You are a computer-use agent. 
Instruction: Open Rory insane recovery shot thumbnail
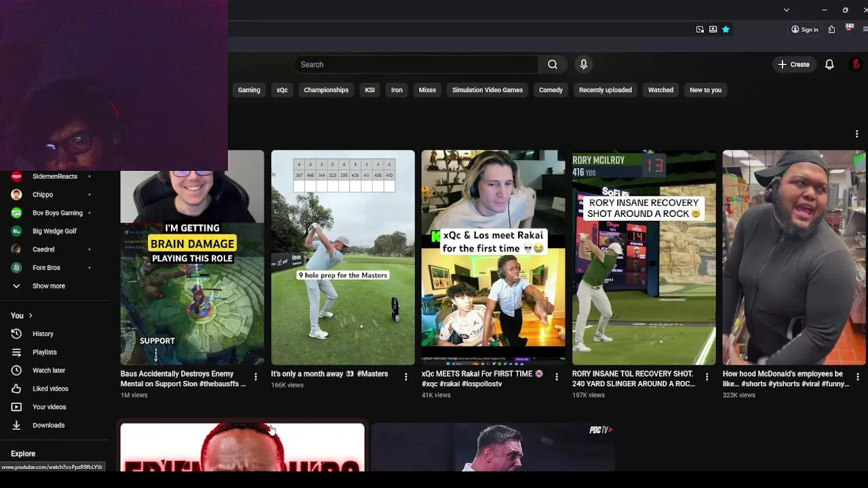tap(644, 258)
